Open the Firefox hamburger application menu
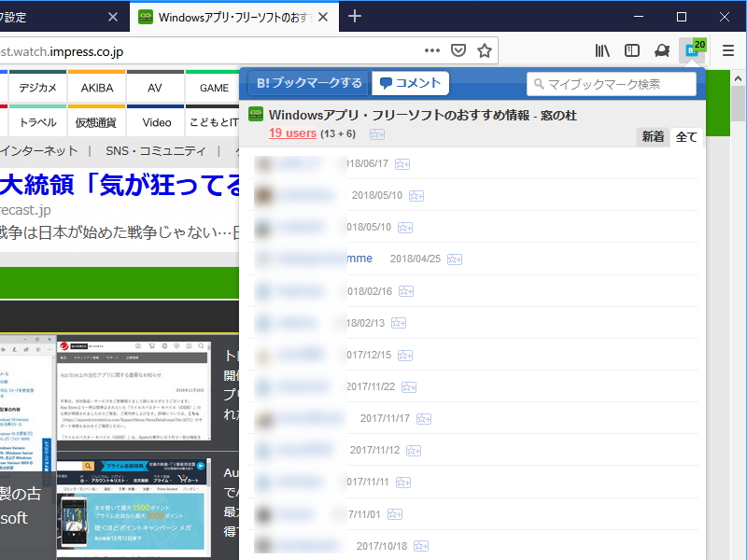Screen dimensions: 747x560 (x=726, y=50)
